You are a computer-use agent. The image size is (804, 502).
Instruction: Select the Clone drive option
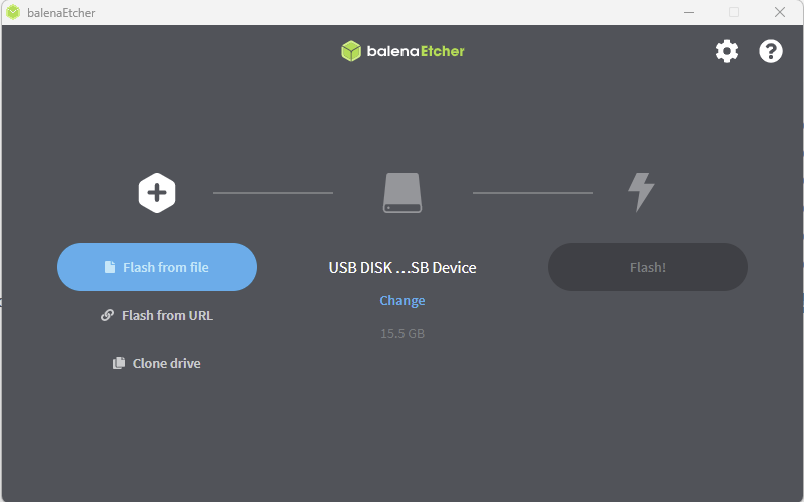click(157, 364)
